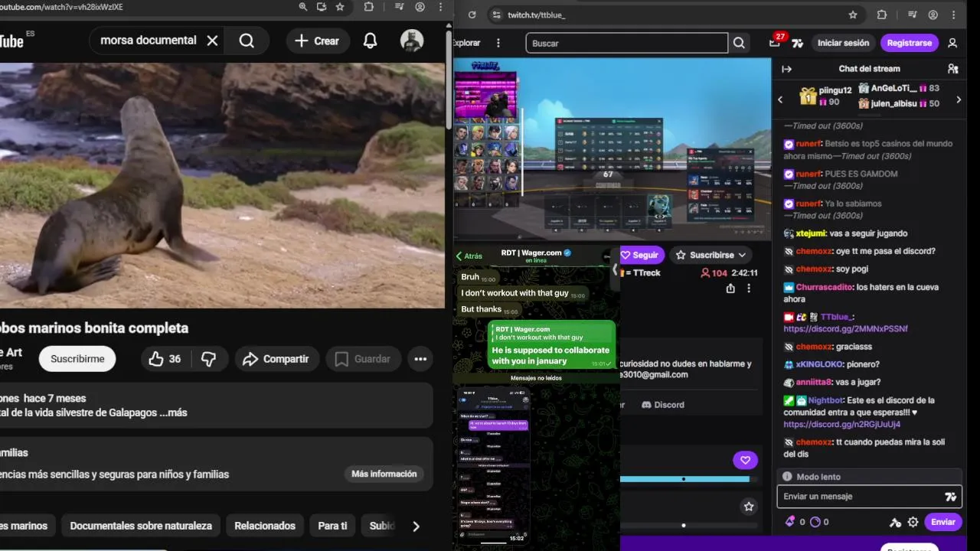
Task: Open the Más información button
Action: coord(384,474)
